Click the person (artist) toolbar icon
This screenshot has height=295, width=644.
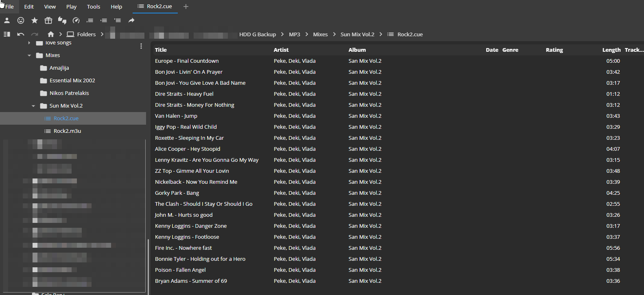tap(7, 20)
